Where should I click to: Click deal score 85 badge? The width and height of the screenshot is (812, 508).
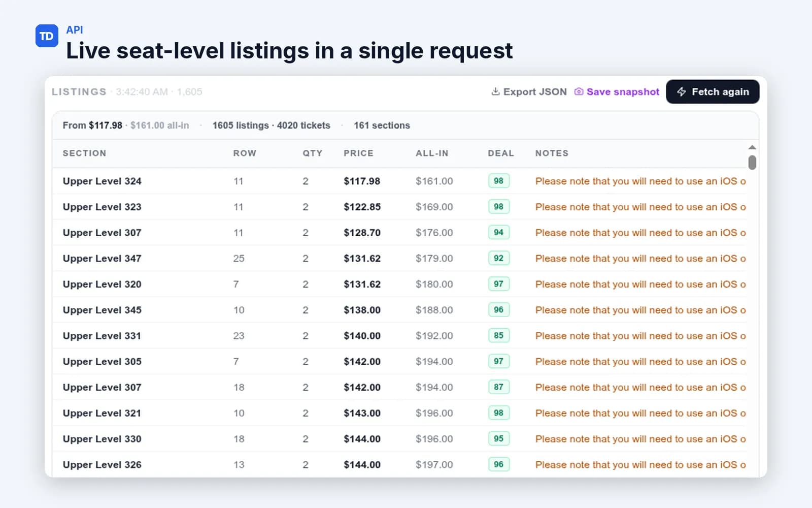coord(499,335)
